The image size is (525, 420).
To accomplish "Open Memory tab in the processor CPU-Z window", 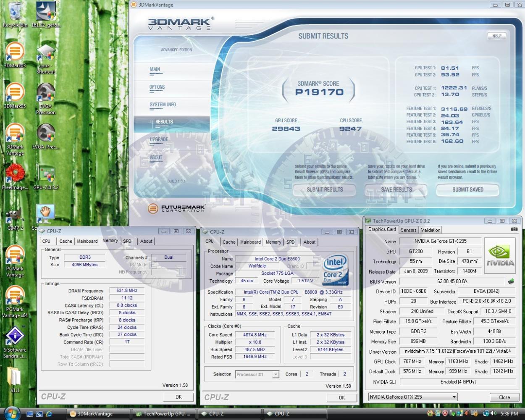I will (x=273, y=242).
